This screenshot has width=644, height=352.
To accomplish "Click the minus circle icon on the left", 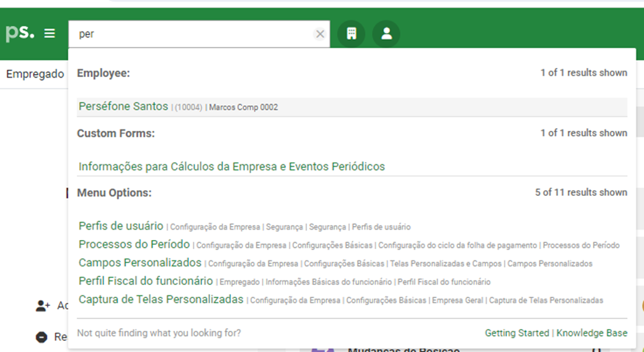I will pos(41,337).
